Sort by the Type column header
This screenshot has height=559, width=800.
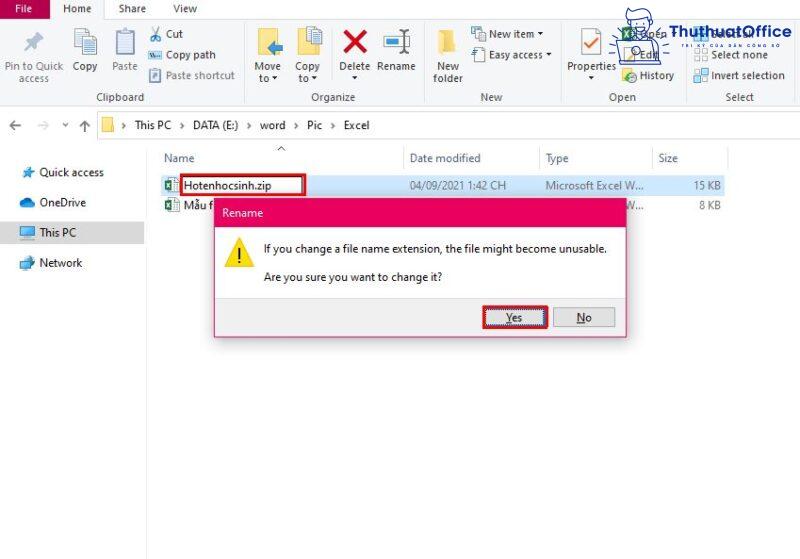click(557, 158)
